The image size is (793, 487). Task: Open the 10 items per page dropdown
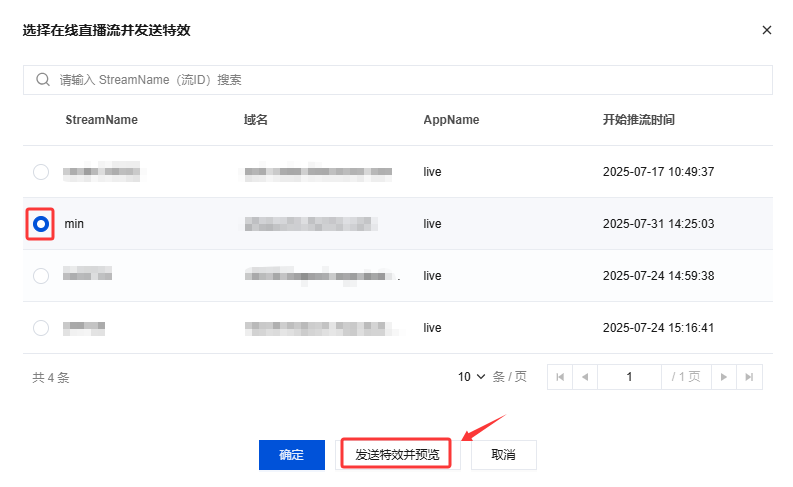471,377
